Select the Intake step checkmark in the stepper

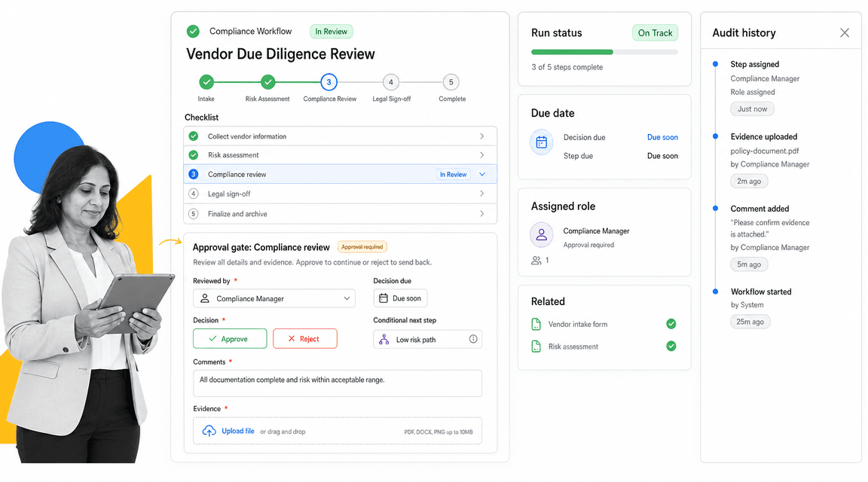pos(206,82)
